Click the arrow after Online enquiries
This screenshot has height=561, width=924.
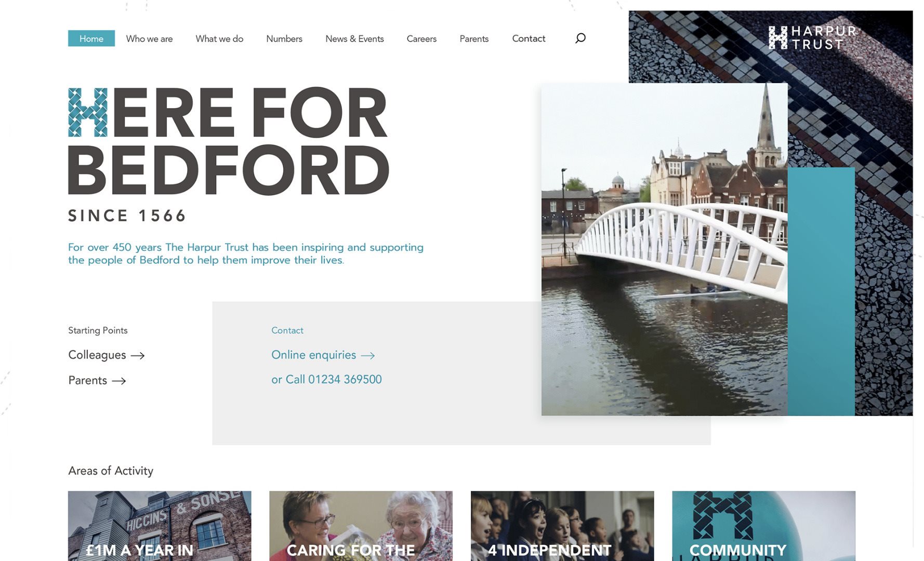click(x=368, y=356)
